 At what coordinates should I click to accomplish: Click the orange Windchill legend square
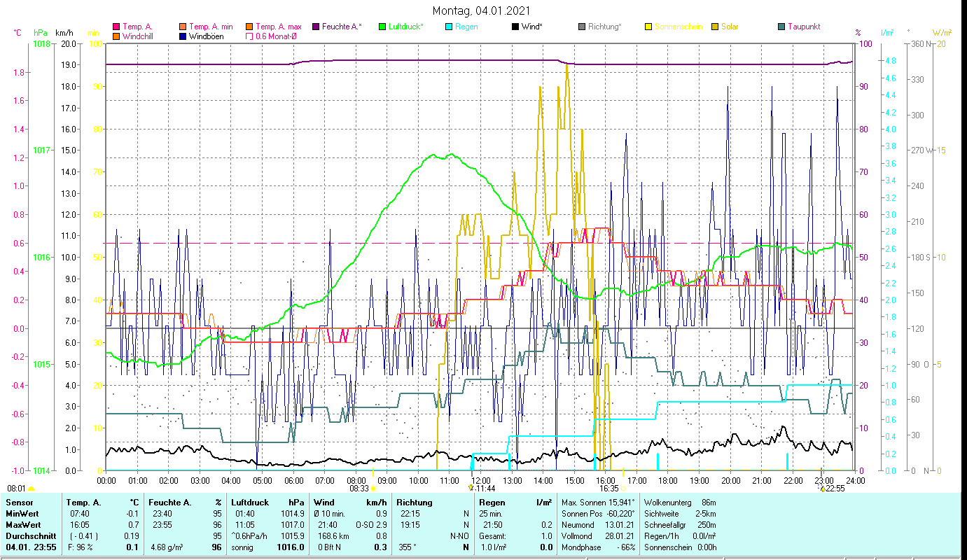click(116, 36)
